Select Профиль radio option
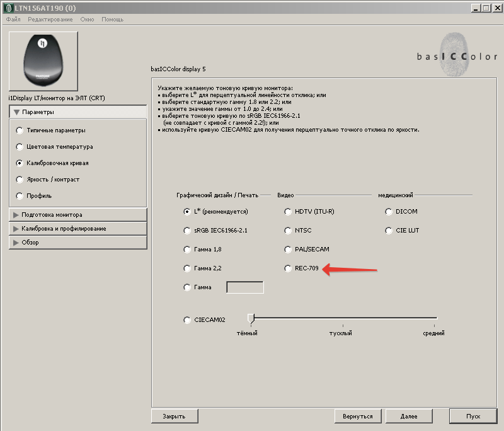This screenshot has height=431, width=504. pyautogui.click(x=20, y=196)
